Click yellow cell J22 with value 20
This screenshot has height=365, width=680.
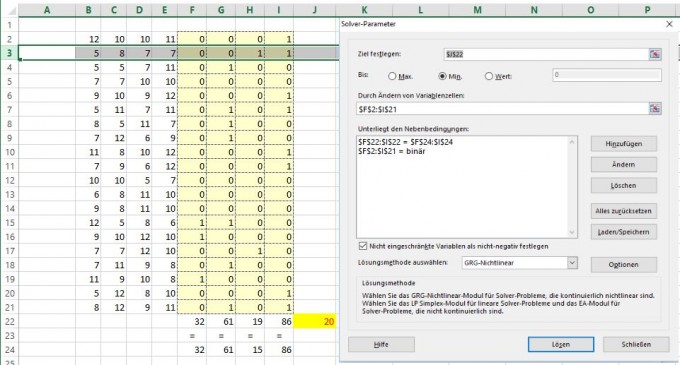pyautogui.click(x=315, y=322)
